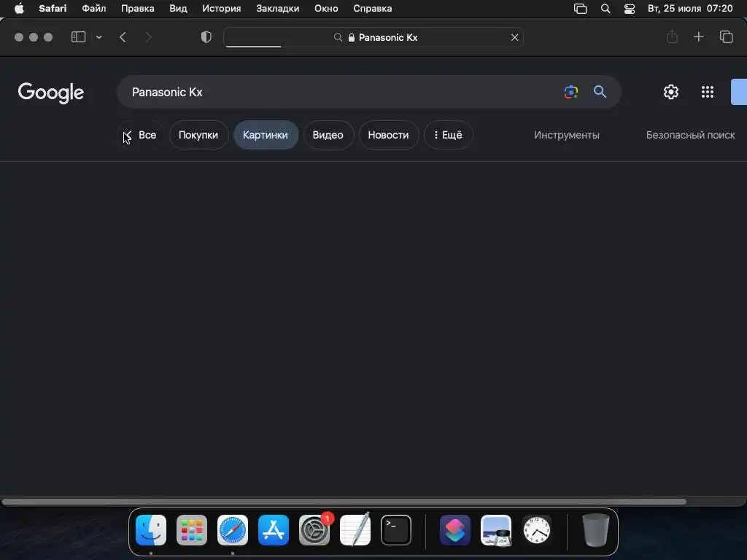
Task: Open the Apple menu
Action: pyautogui.click(x=19, y=9)
